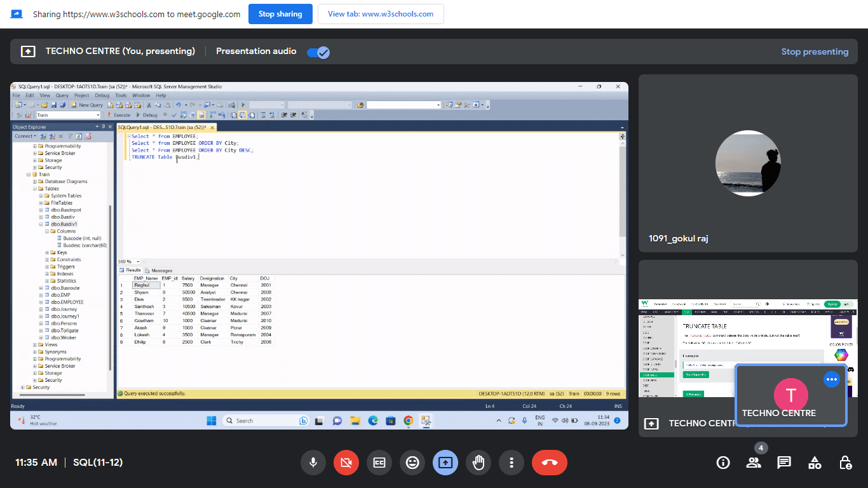Image resolution: width=868 pixels, height=488 pixels.
Task: Expand the Views folder node
Action: coord(34,344)
